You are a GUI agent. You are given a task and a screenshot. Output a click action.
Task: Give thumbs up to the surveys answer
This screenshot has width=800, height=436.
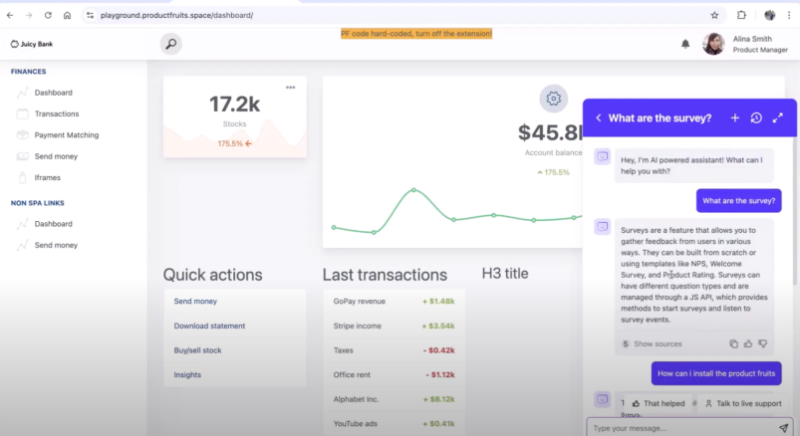[x=748, y=344]
